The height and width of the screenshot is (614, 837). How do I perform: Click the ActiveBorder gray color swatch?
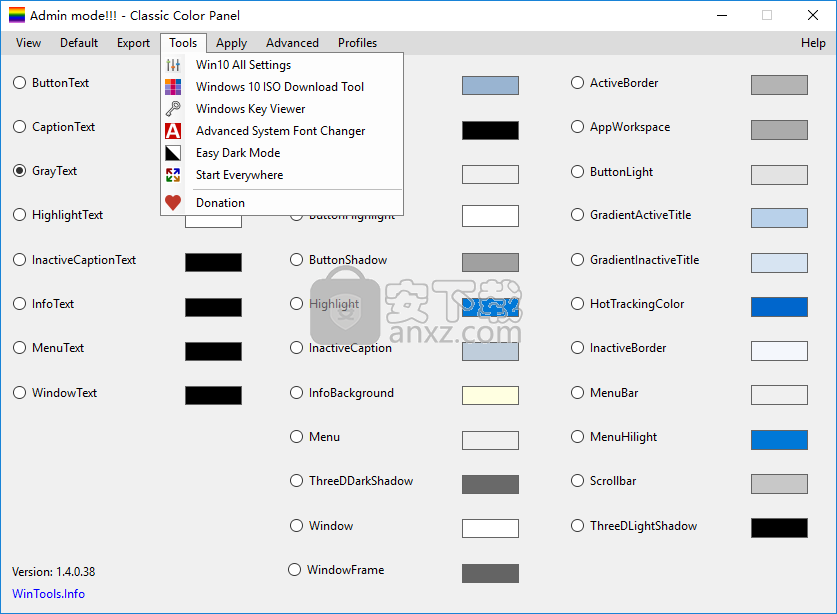[x=779, y=85]
